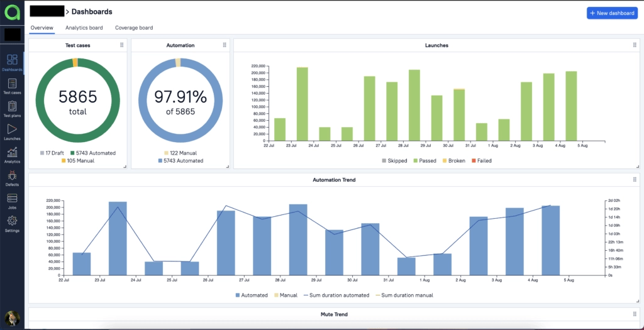Go to Test plans in sidebar
Screen dimensions: 644x330
pos(12,109)
